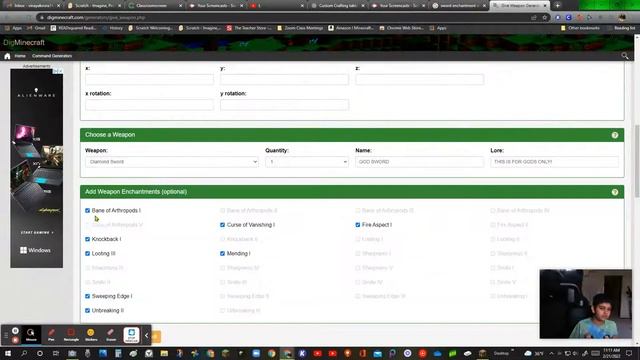
Task: Uncheck Knockback I
Action: click(x=87, y=239)
